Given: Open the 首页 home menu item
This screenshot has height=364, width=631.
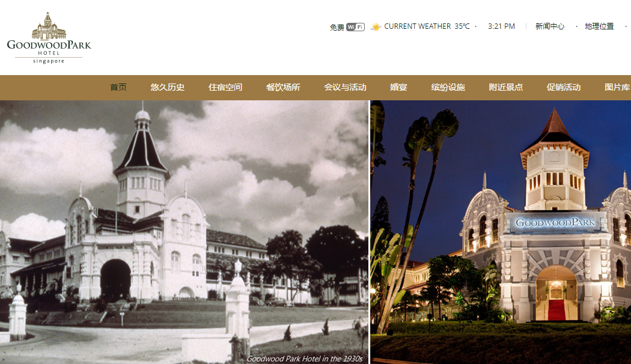Looking at the screenshot, I should click(x=118, y=87).
